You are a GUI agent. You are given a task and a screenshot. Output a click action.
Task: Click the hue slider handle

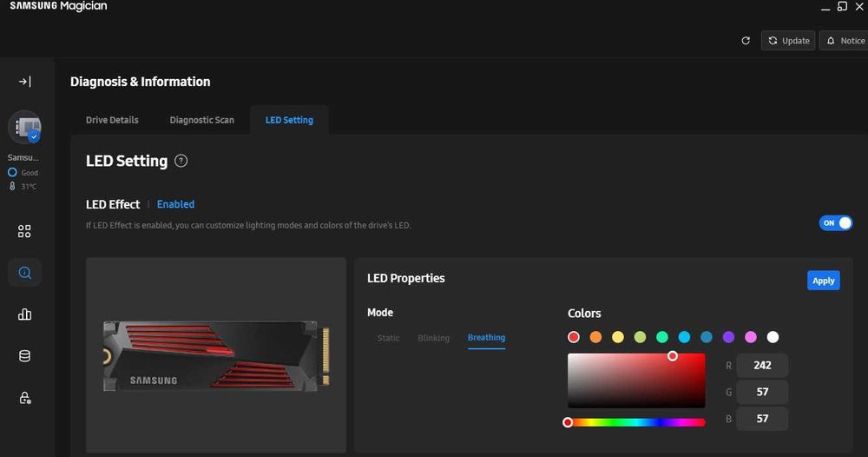(x=568, y=422)
